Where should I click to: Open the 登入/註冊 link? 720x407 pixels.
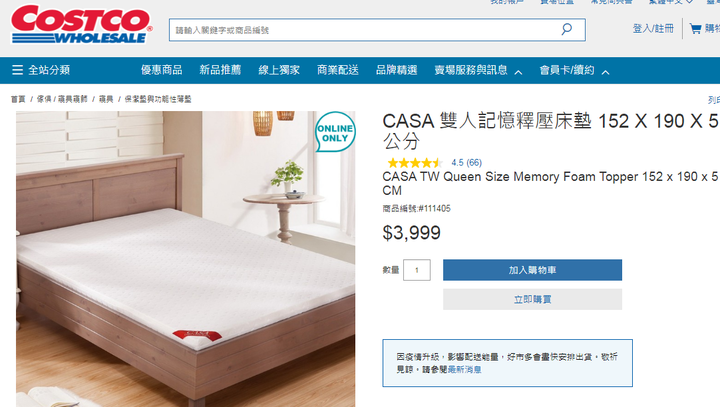(653, 28)
